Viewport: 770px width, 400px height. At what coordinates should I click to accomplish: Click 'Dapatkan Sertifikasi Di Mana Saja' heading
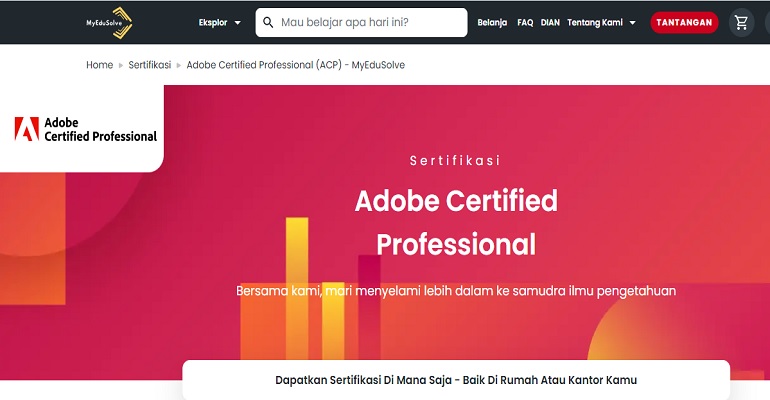(x=456, y=380)
